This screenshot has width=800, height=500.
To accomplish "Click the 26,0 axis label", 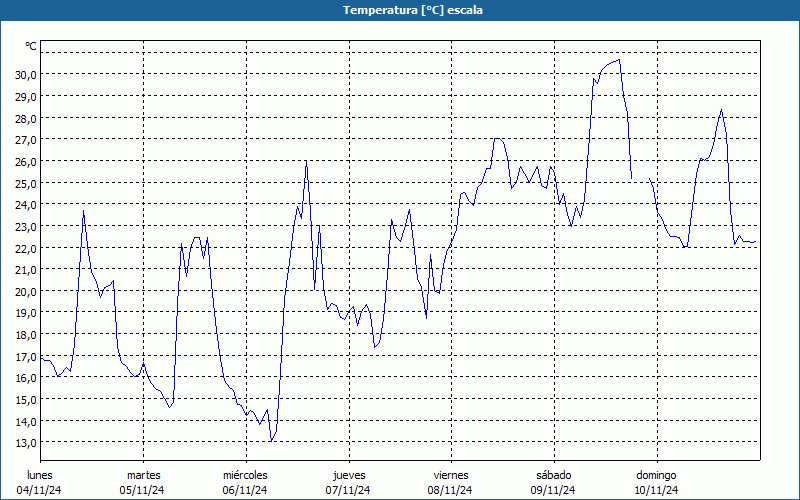I will pyautogui.click(x=27, y=162).
